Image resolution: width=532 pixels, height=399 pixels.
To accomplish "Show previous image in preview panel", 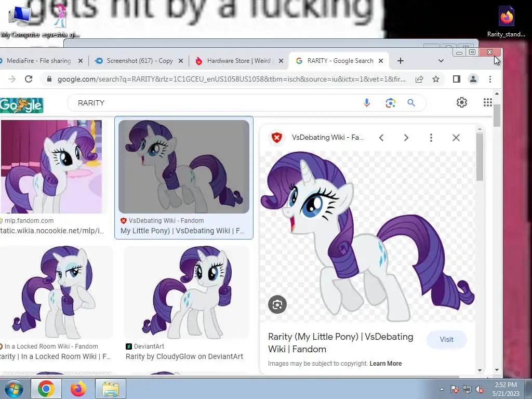I will (381, 137).
